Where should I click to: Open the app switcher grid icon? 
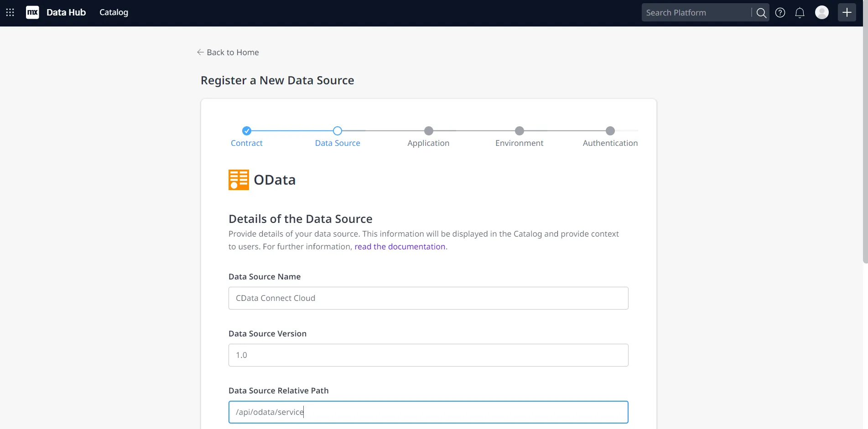(x=10, y=12)
